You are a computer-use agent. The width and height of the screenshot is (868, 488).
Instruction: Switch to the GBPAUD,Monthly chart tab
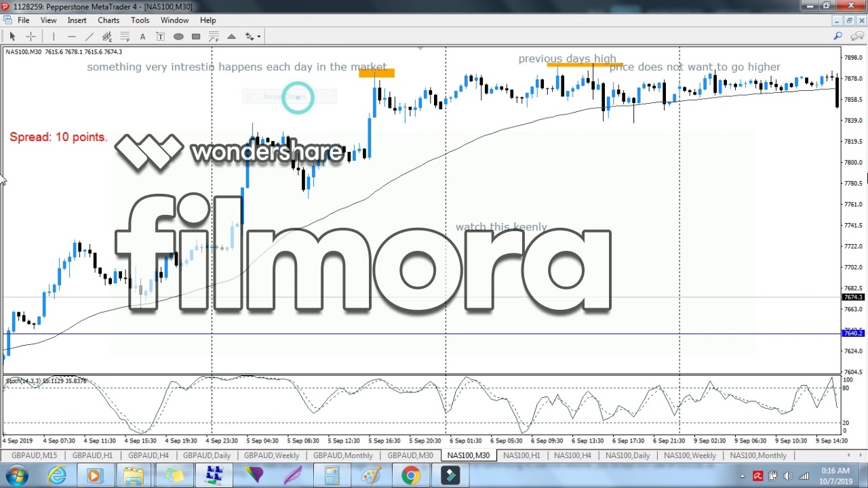click(343, 455)
